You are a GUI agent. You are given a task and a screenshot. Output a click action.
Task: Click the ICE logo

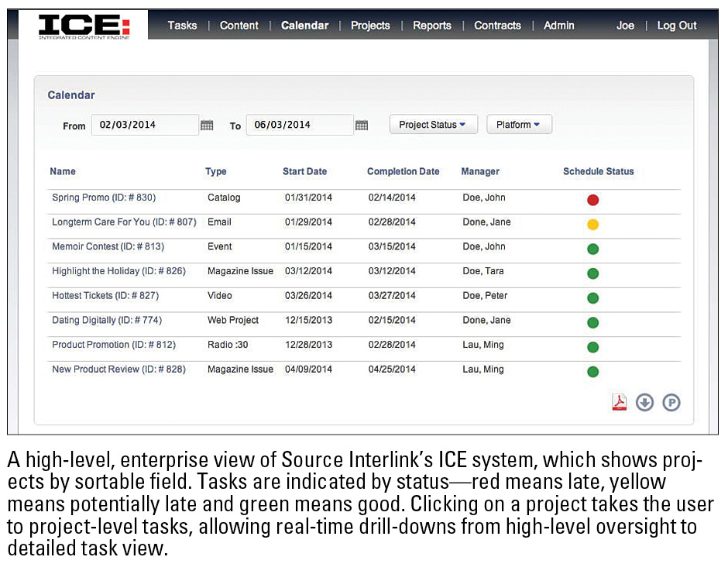[x=84, y=25]
